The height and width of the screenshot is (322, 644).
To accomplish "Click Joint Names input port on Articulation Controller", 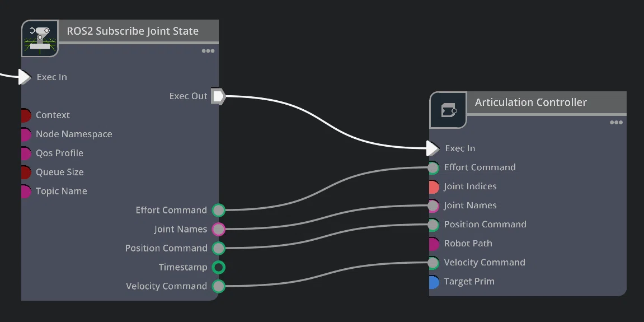I will pyautogui.click(x=433, y=206).
